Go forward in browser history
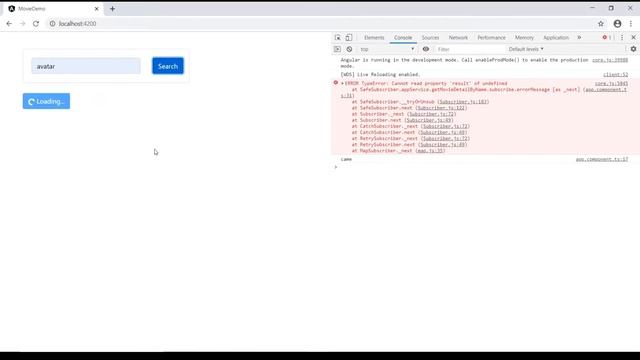Screen dimensions: 640x360 [x=22, y=24]
